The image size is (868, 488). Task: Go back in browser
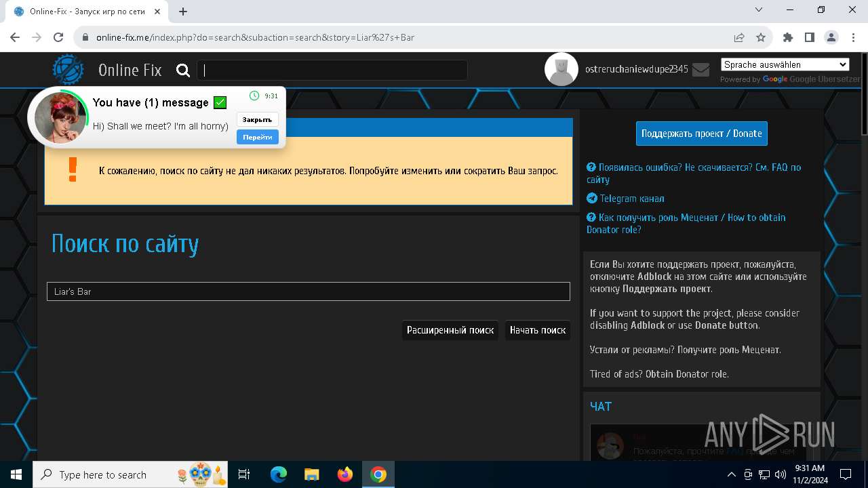15,37
